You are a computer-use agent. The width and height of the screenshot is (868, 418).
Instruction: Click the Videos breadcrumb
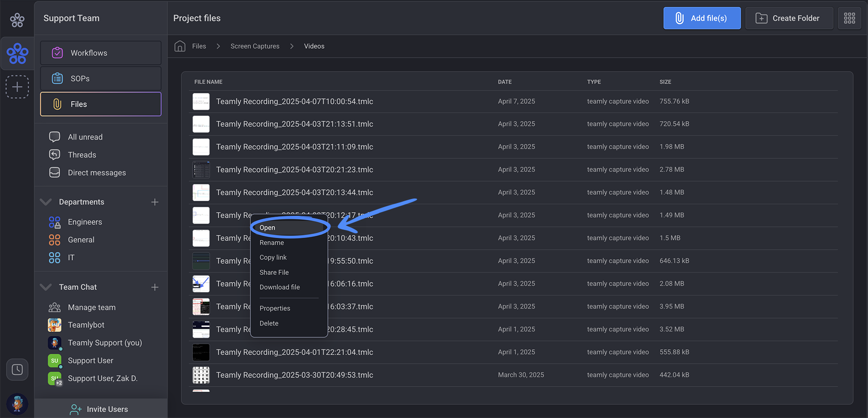[314, 46]
